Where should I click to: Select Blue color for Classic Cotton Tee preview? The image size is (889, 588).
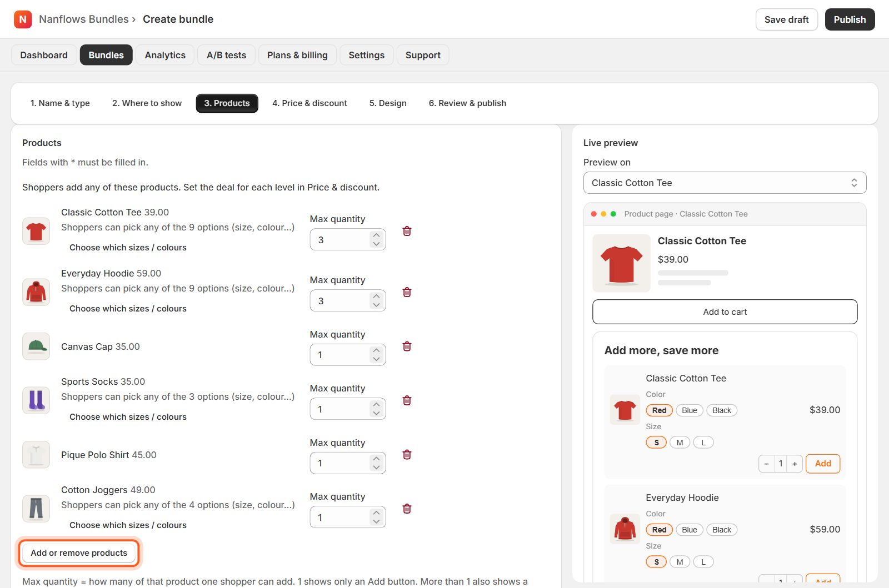tap(690, 410)
